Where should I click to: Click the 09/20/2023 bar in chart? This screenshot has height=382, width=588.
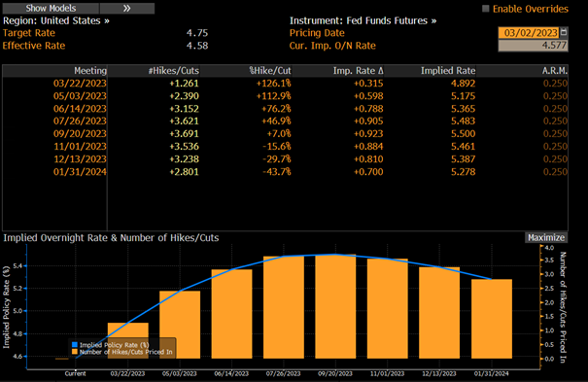335,306
